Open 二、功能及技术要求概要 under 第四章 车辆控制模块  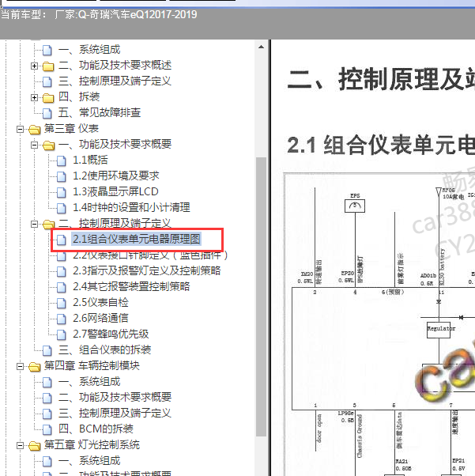pos(115,398)
